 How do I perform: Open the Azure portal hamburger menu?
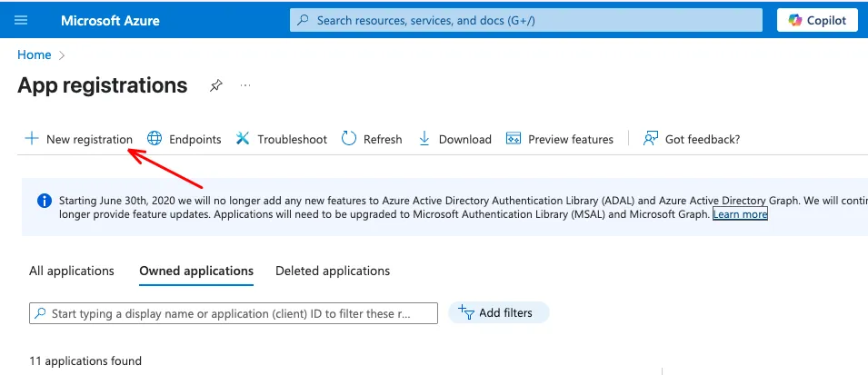[x=22, y=20]
